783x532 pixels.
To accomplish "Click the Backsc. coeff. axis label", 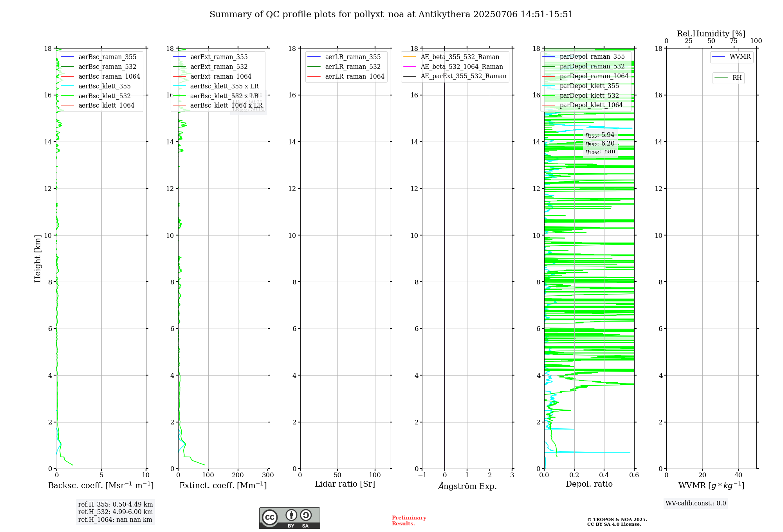I will tap(101, 485).
